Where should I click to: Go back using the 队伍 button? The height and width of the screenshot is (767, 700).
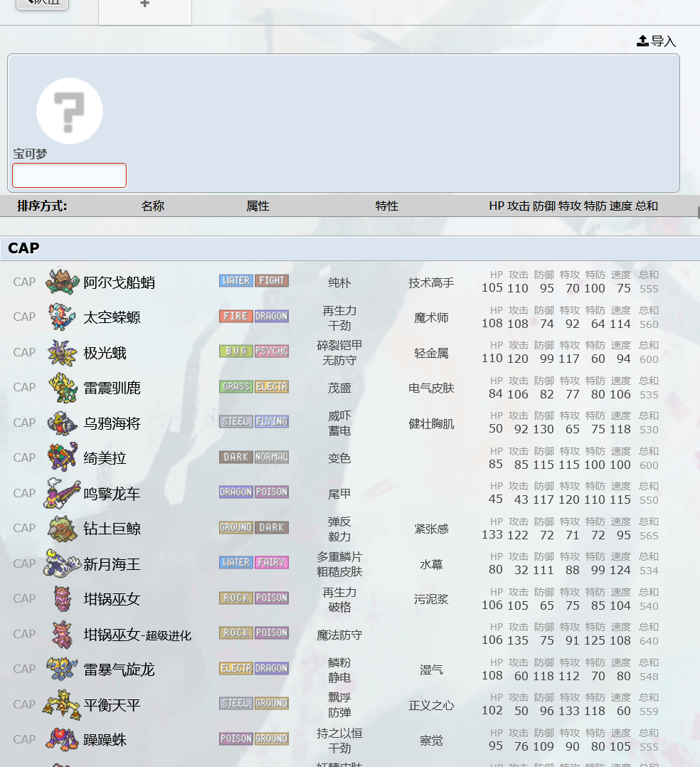42,4
